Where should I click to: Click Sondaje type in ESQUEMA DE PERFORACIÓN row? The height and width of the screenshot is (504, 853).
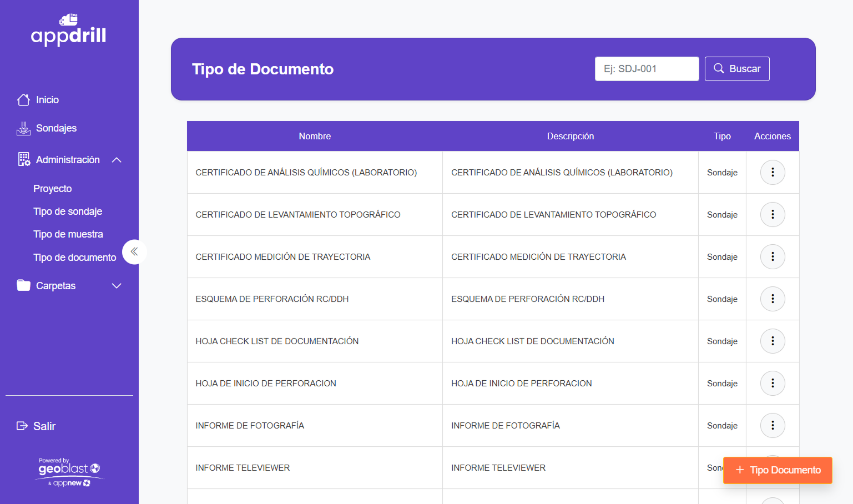722,299
